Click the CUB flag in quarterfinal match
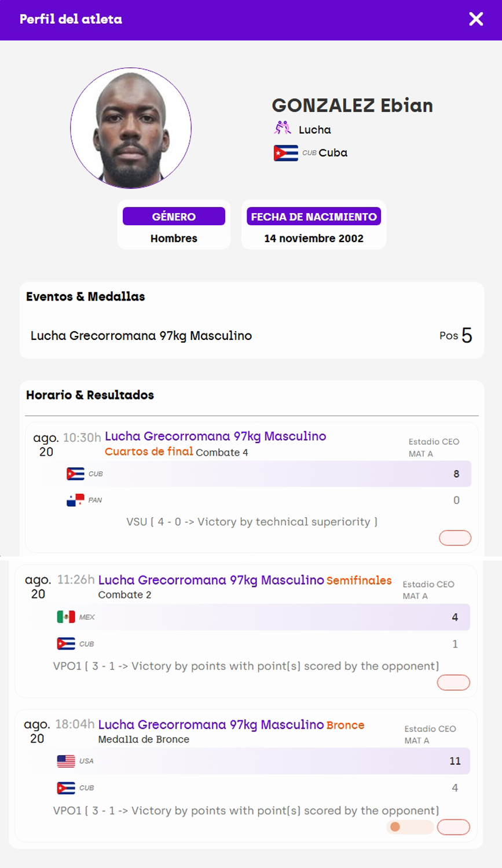The width and height of the screenshot is (502, 868). pyautogui.click(x=75, y=474)
